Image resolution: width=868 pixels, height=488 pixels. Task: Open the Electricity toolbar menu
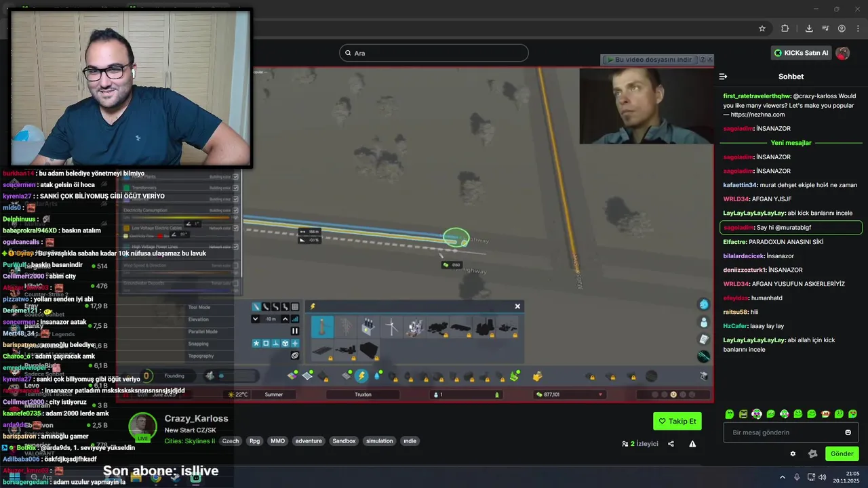click(x=361, y=375)
